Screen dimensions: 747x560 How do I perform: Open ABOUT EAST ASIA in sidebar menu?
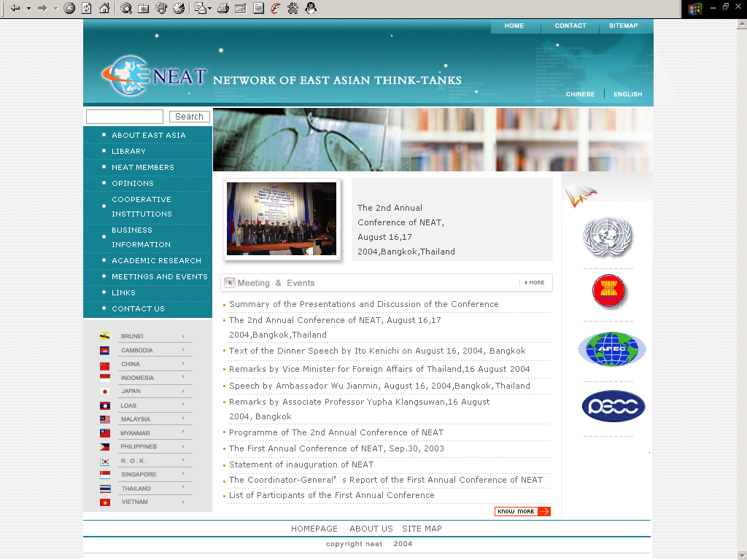[149, 135]
